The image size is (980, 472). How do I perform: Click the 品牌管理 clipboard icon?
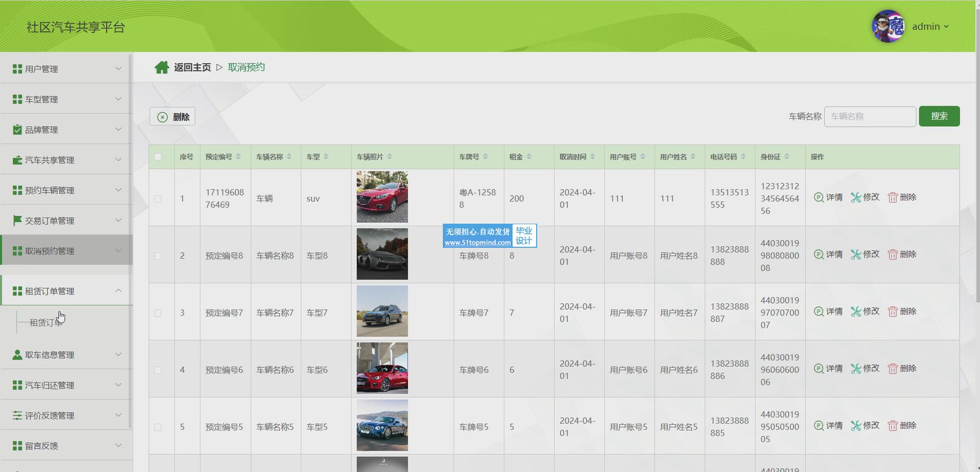(x=17, y=129)
